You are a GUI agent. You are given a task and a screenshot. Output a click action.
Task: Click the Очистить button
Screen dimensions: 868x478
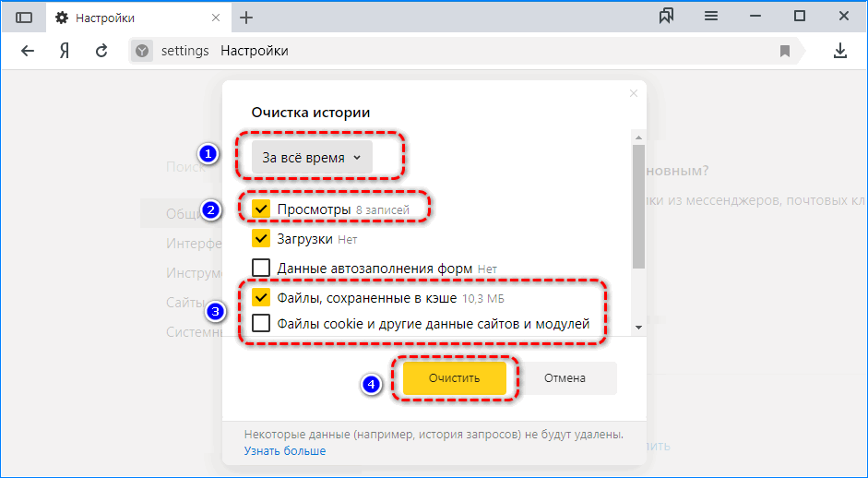click(x=455, y=378)
